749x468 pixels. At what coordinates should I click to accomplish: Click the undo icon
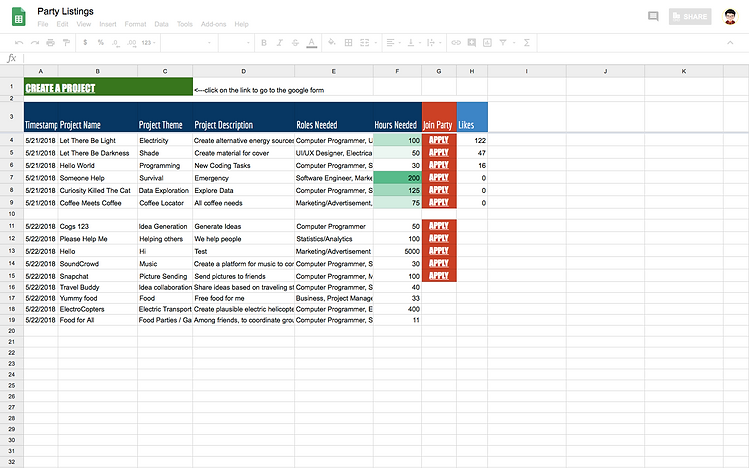pyautogui.click(x=19, y=43)
